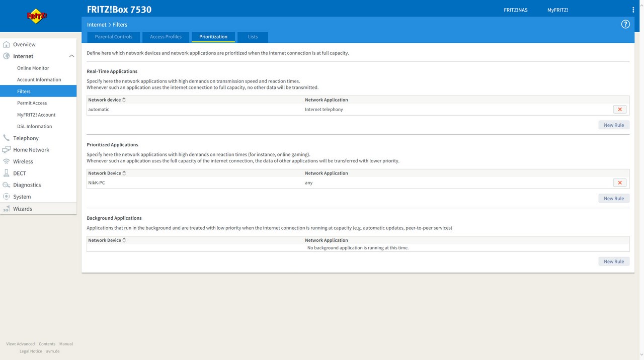Click the DECT phone icon
This screenshot has height=360, width=644.
coord(7,173)
